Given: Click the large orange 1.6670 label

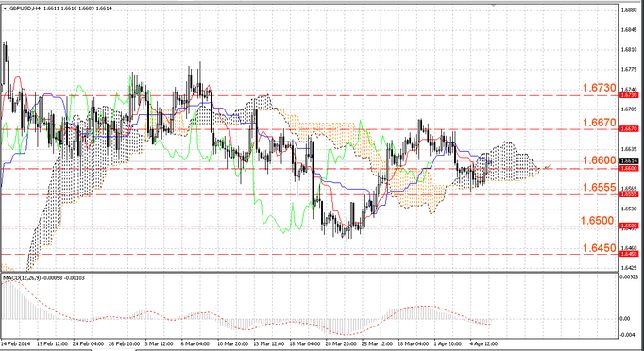Looking at the screenshot, I should pos(600,123).
